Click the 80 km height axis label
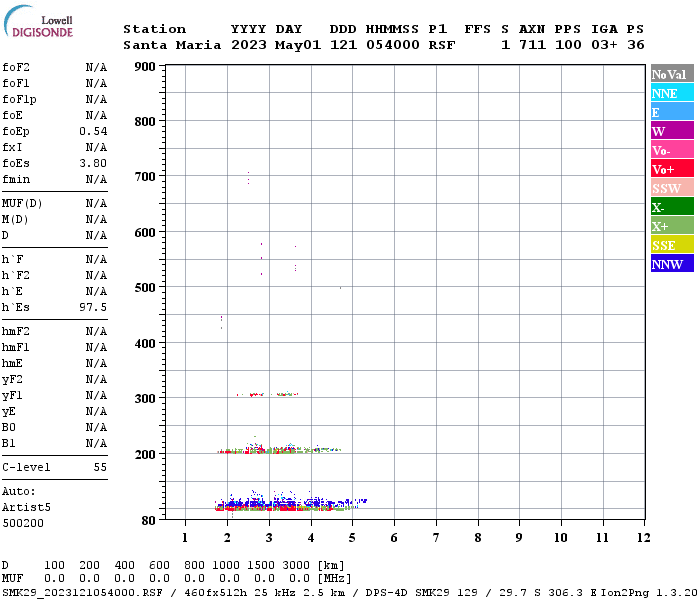 pyautogui.click(x=149, y=521)
